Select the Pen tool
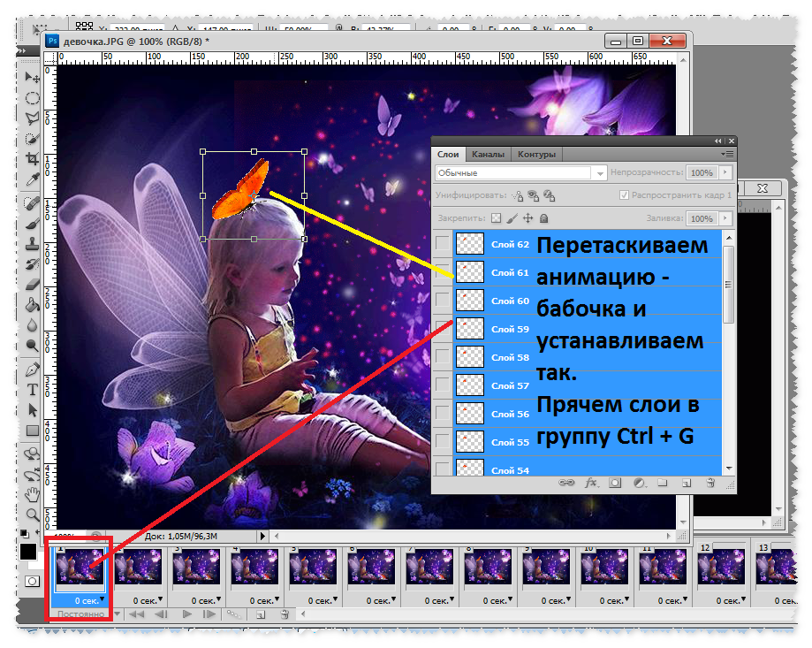This screenshot has width=812, height=648. point(32,370)
